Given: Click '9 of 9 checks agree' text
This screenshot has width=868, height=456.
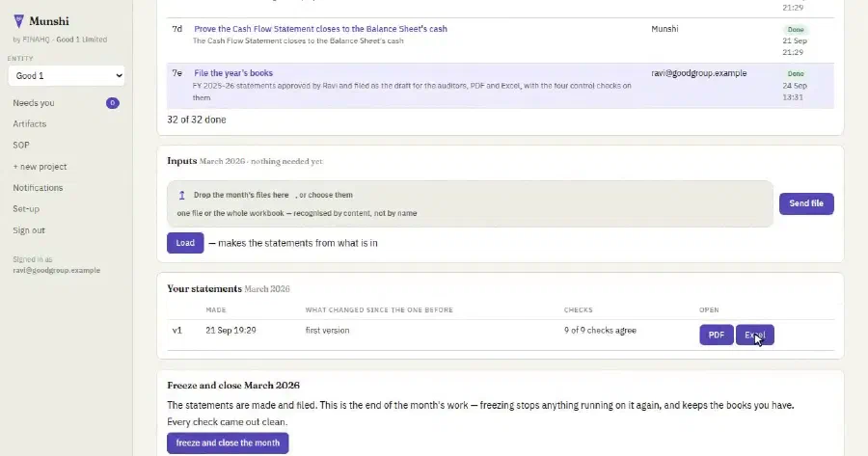Looking at the screenshot, I should pyautogui.click(x=600, y=331).
